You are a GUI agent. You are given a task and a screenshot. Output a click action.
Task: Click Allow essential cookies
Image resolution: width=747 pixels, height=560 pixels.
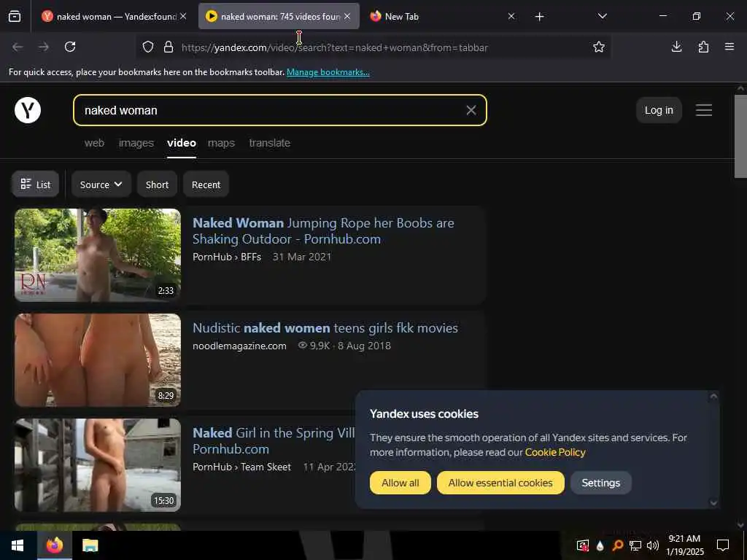tap(500, 483)
